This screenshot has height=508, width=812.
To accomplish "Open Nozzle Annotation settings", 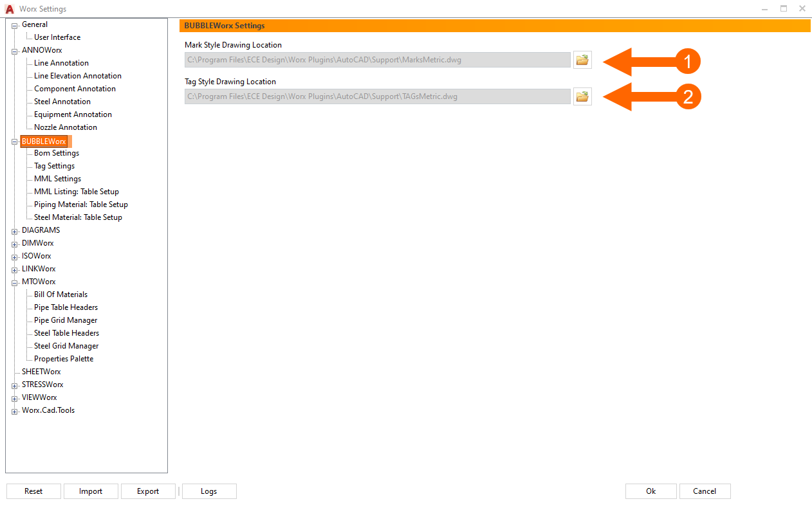I will (x=66, y=127).
